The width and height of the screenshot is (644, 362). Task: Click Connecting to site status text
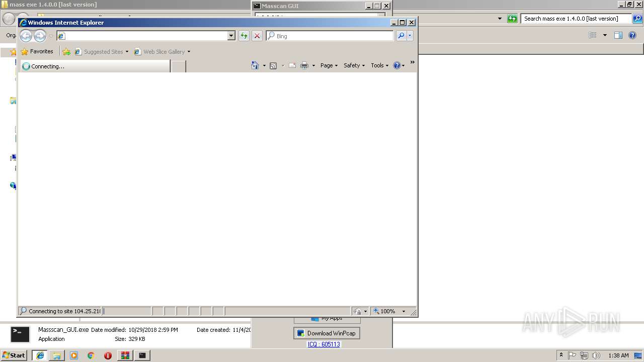point(64,311)
